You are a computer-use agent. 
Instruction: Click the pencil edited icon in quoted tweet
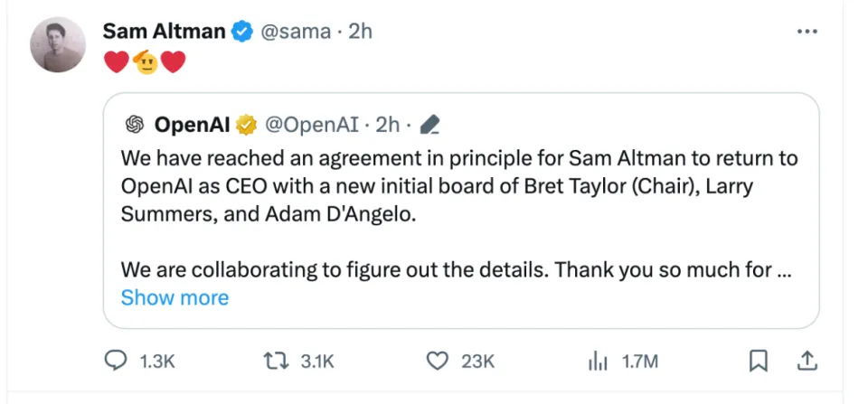[x=431, y=123]
